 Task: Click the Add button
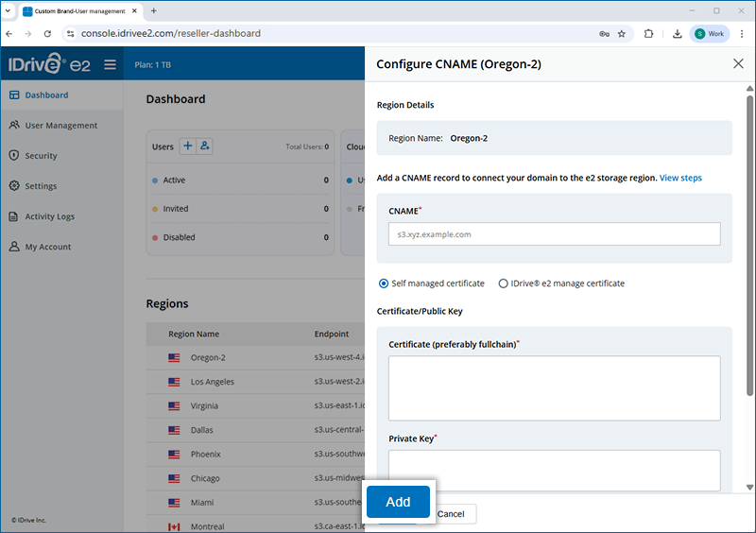pos(398,502)
